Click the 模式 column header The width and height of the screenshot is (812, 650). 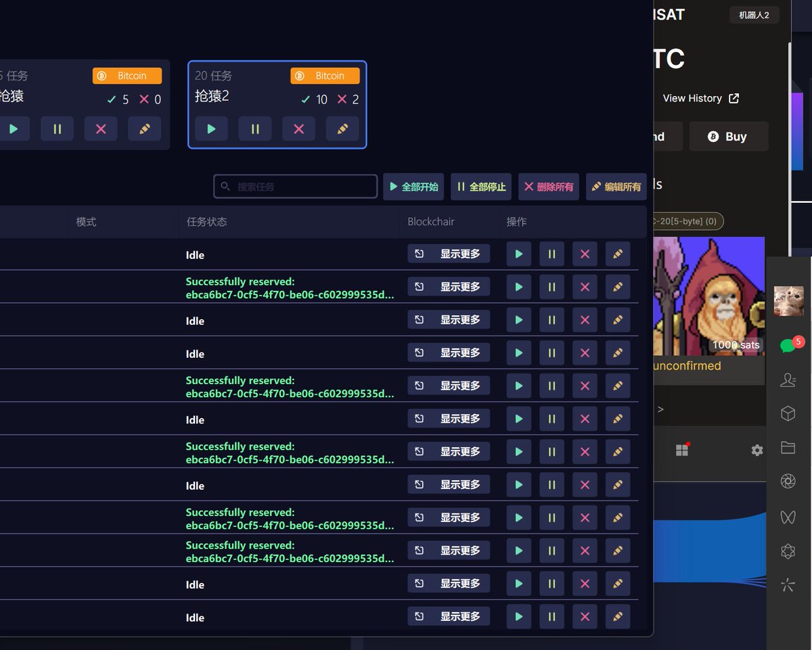[x=86, y=222]
